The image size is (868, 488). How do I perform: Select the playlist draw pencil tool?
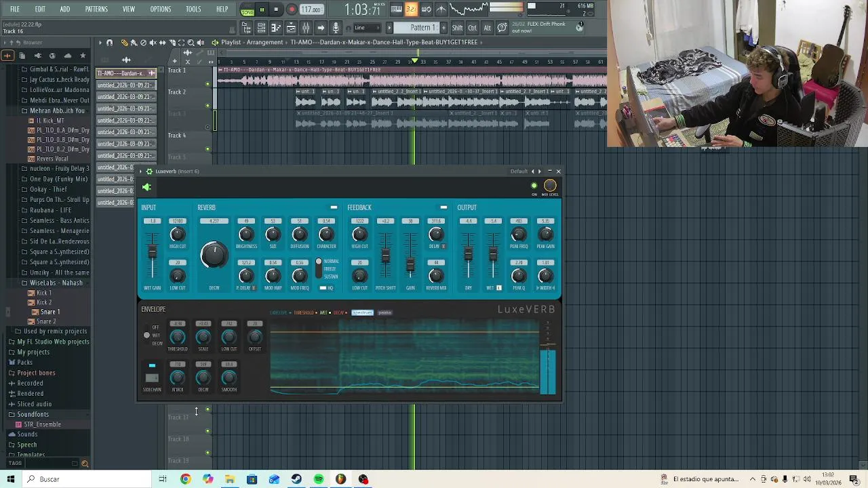[x=124, y=42]
